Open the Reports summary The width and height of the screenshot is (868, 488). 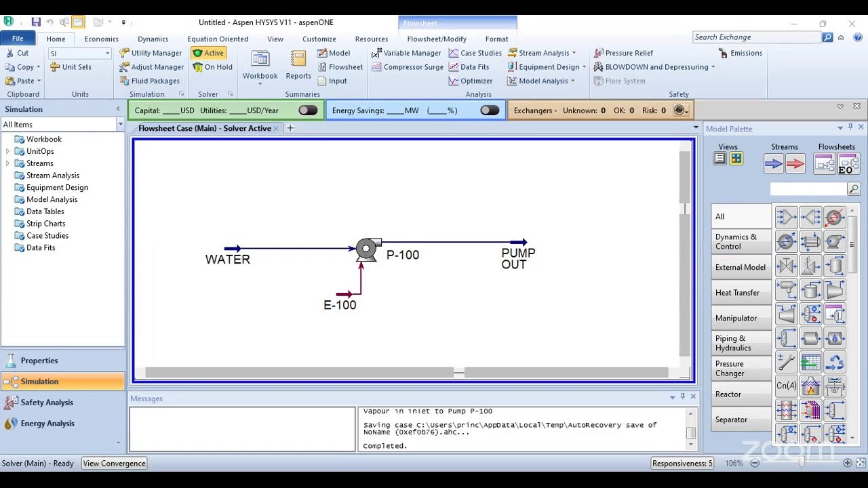pyautogui.click(x=298, y=65)
